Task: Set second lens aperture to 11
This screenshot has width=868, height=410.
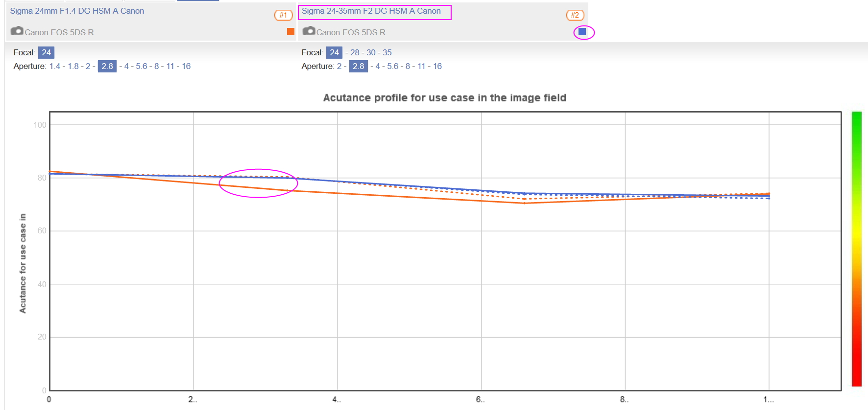Action: click(x=421, y=66)
